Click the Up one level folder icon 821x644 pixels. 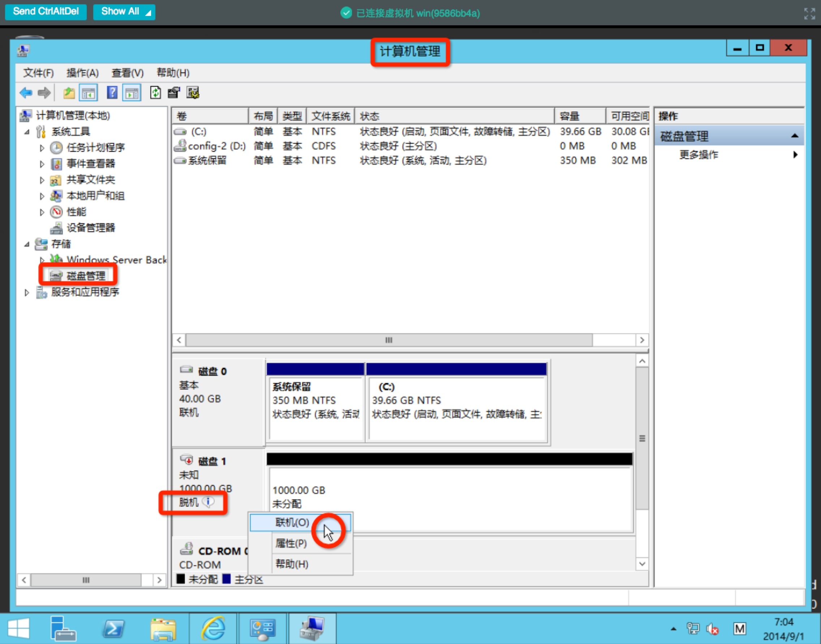(x=69, y=93)
